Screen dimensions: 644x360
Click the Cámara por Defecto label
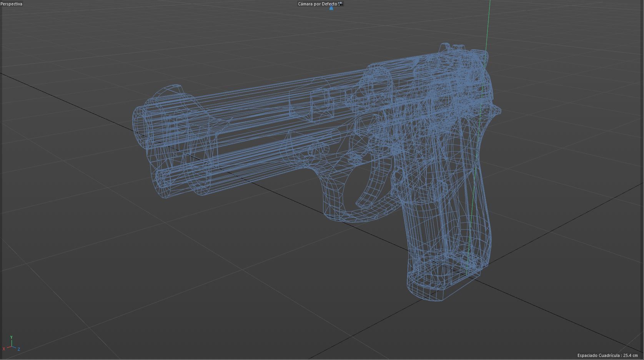(318, 4)
